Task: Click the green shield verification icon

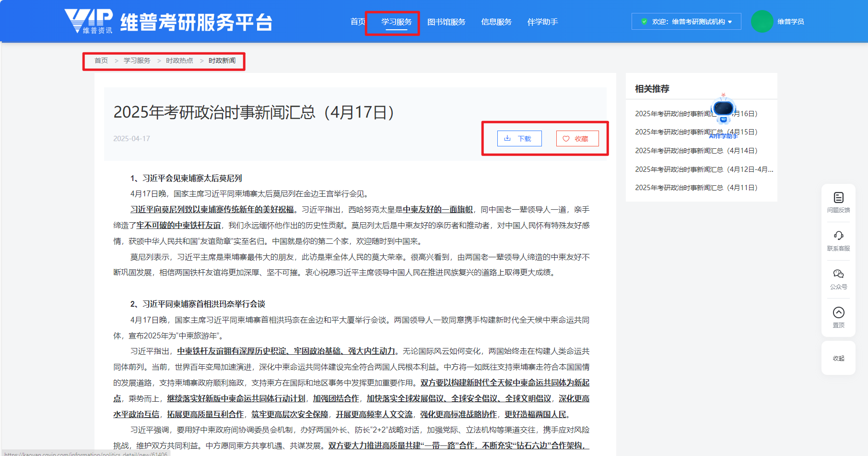Action: [644, 22]
